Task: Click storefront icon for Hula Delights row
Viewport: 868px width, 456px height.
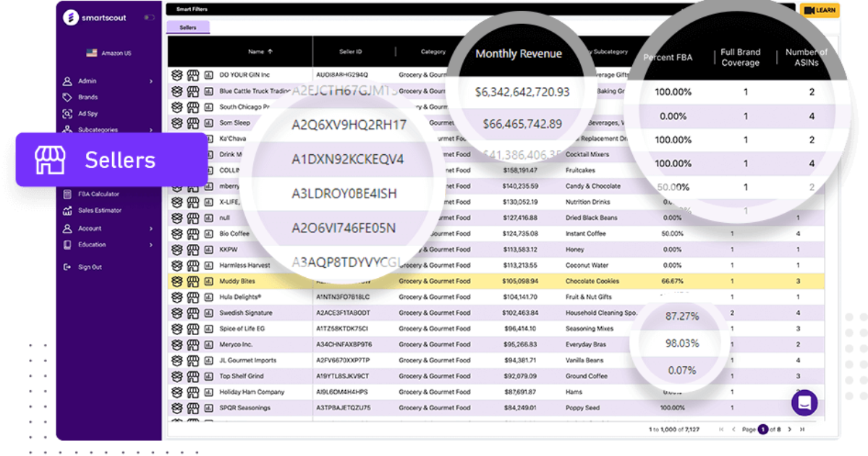Action: coord(192,297)
